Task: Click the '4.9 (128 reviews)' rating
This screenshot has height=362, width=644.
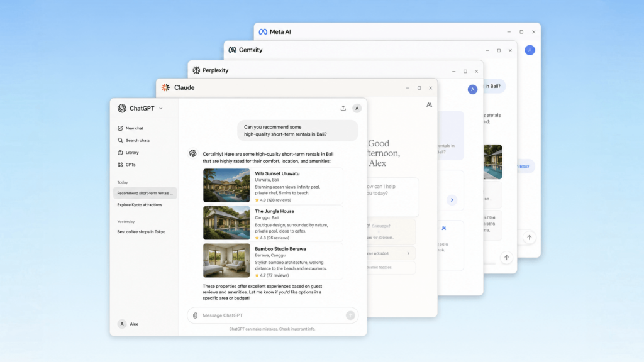Action: [x=273, y=200]
